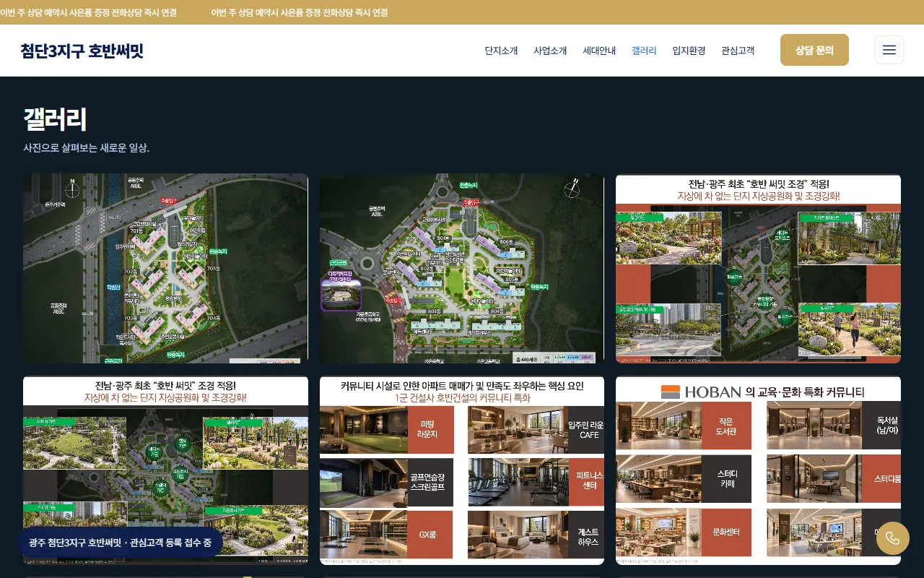Click the 첨단3지구 호반써밋 site logo
Screen dimensions: 924x578
(x=82, y=51)
